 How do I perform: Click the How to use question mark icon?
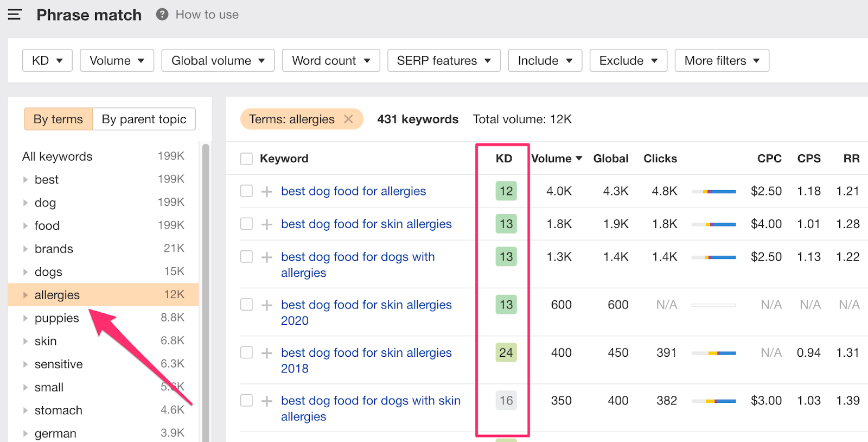162,15
